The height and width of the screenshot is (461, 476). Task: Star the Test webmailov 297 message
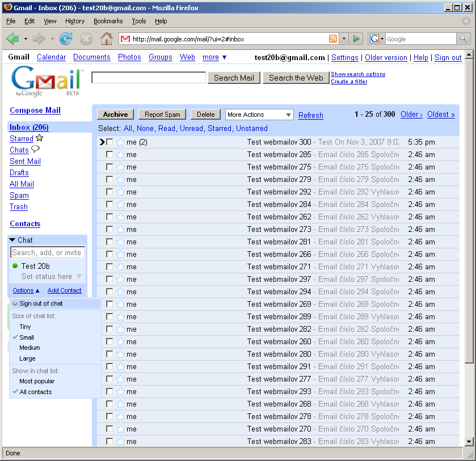tap(120, 279)
